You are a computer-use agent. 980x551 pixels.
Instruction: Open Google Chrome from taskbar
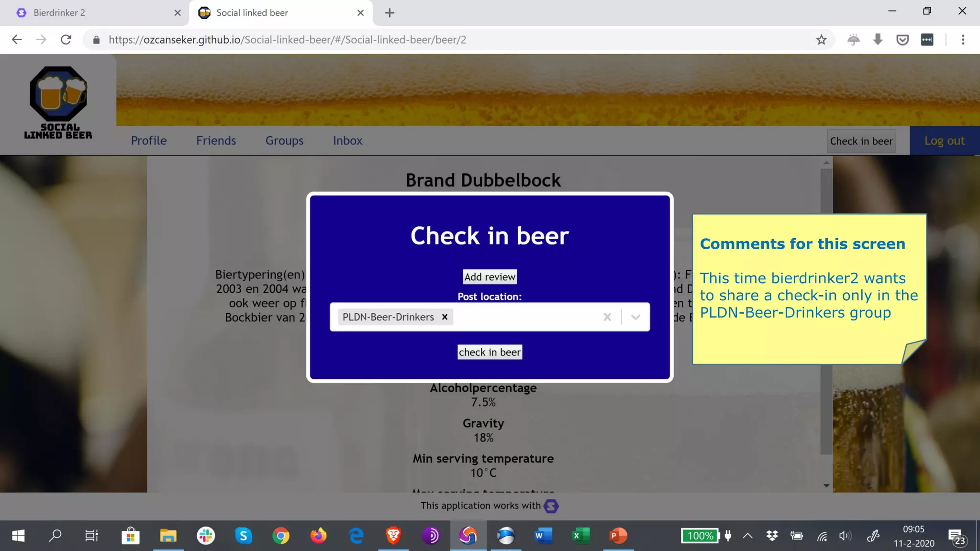281,536
